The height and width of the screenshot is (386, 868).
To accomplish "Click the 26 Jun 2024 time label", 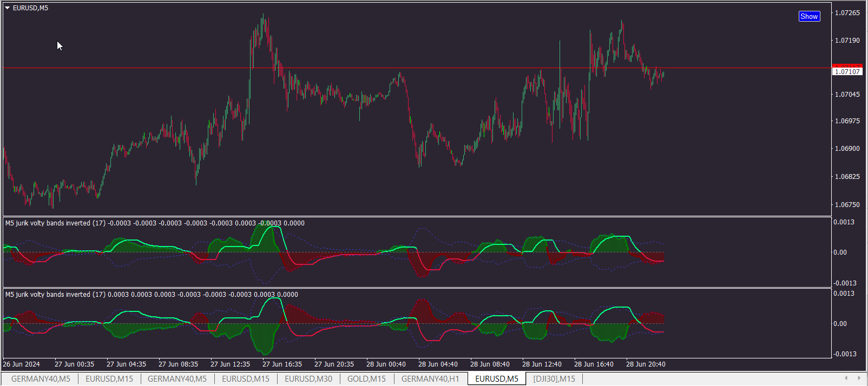I will click(x=21, y=364).
